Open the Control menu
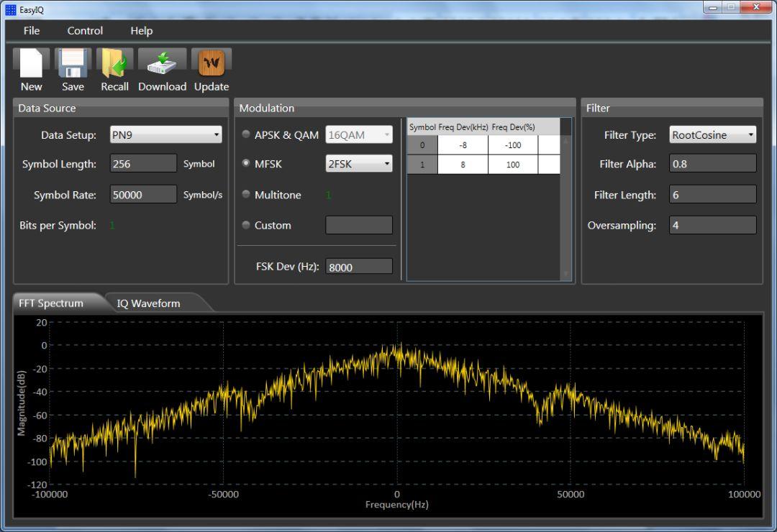Viewport: 777px width, 532px height. 85,31
